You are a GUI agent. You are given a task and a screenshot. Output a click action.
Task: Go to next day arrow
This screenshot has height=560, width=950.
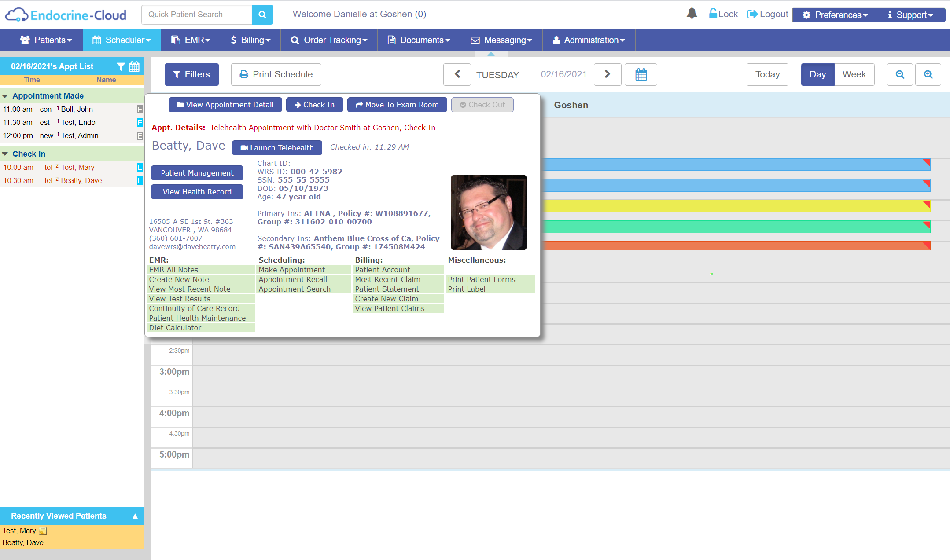coord(608,74)
